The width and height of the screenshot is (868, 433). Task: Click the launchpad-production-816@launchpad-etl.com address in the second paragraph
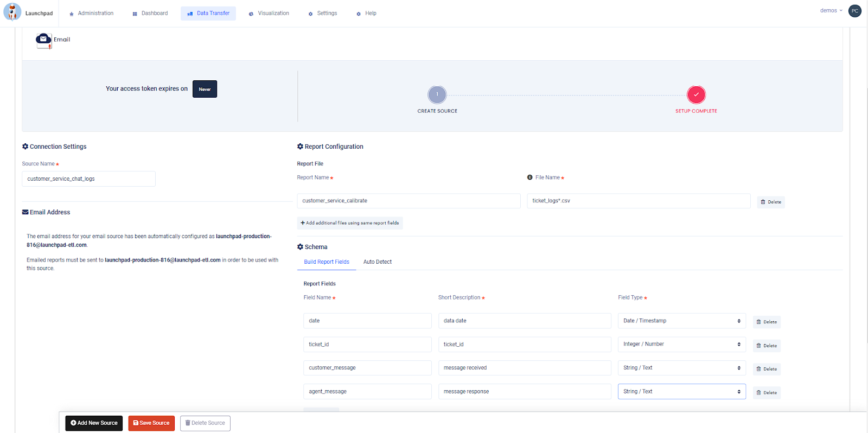[x=163, y=260]
